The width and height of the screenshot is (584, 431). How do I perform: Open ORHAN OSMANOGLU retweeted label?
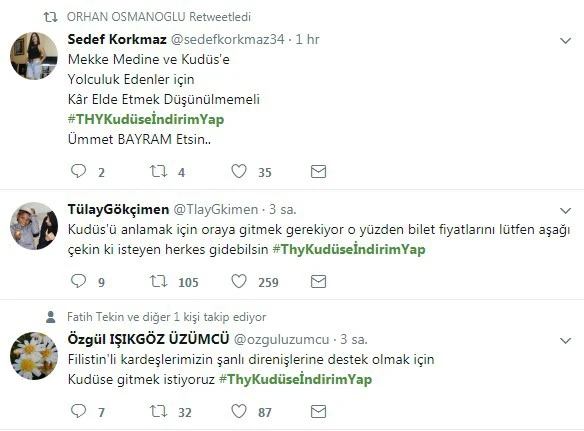tap(159, 17)
